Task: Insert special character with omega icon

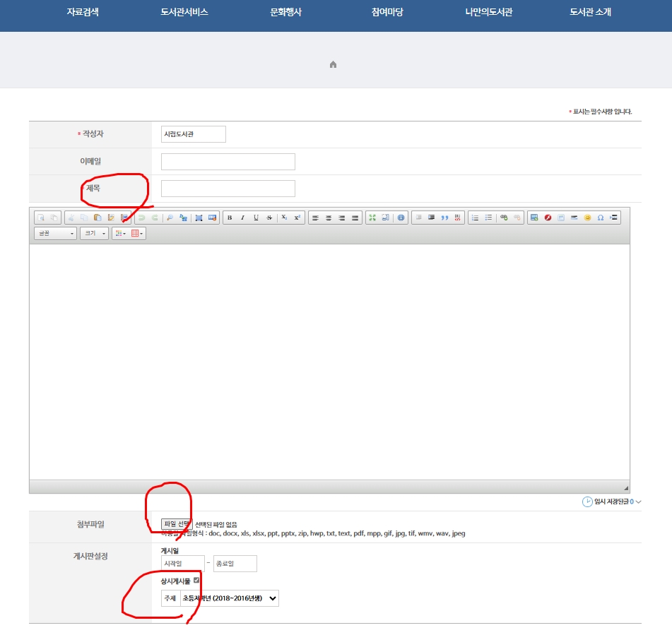Action: 600,218
